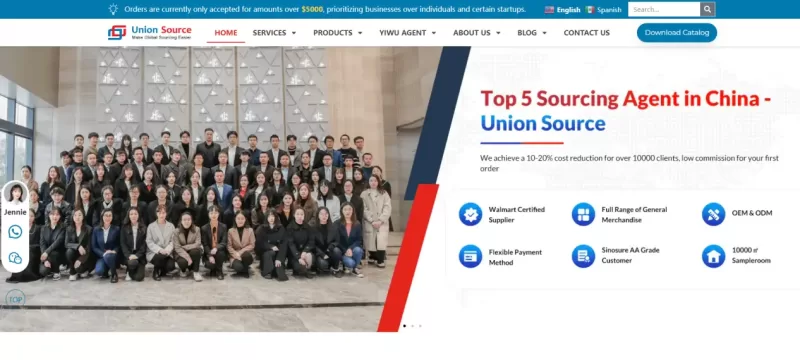Click the Sinosure AA Grade Customer icon
800x360 pixels.
tap(583, 256)
